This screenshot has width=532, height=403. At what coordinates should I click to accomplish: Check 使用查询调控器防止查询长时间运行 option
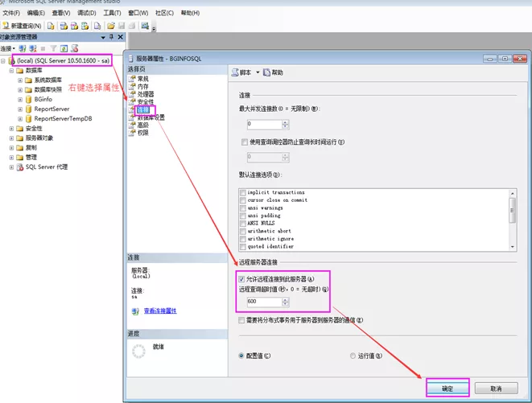pos(245,142)
